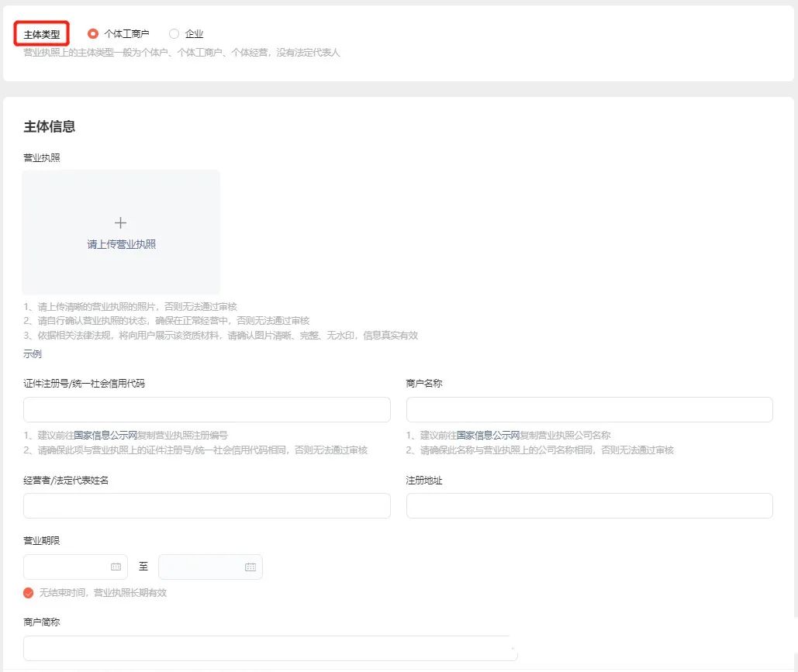This screenshot has height=672, width=798.
Task: Open the 营业期限 start date picker field
Action: click(x=75, y=567)
